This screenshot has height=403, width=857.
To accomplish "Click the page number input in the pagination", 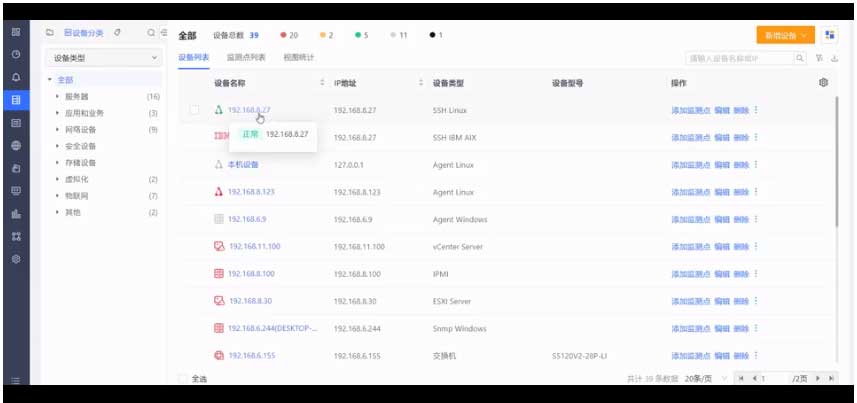I will click(774, 378).
